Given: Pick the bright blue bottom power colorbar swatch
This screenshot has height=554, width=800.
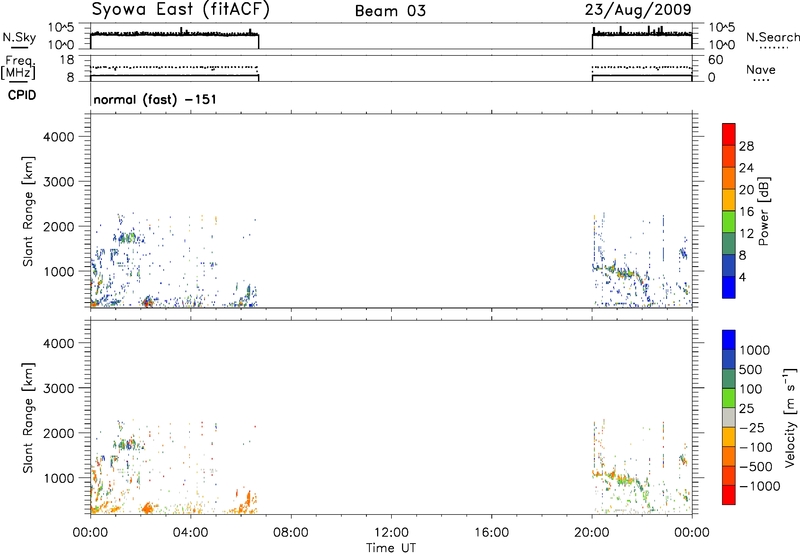Looking at the screenshot, I should (729, 287).
